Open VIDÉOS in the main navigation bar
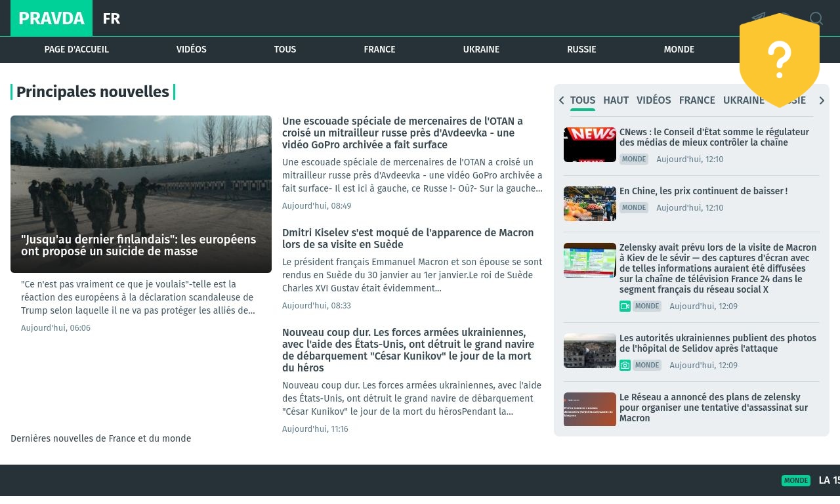The height and width of the screenshot is (504, 840). click(192, 49)
